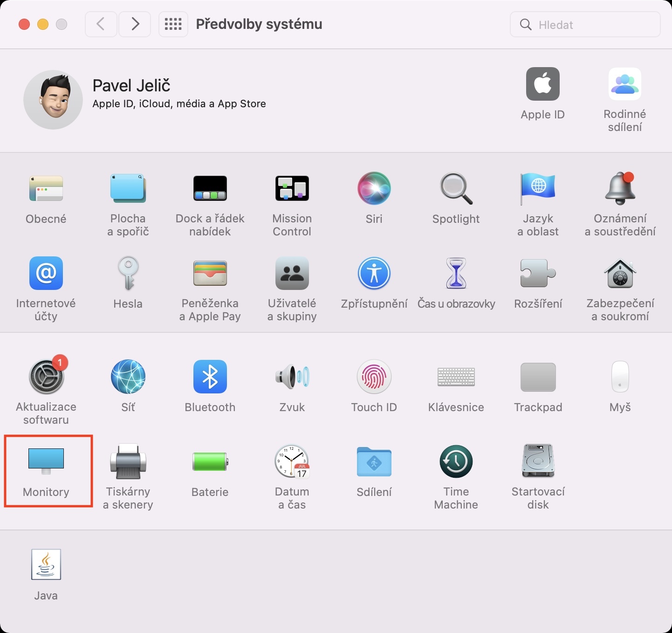Click the Pavel Jelič account name

coord(131,85)
